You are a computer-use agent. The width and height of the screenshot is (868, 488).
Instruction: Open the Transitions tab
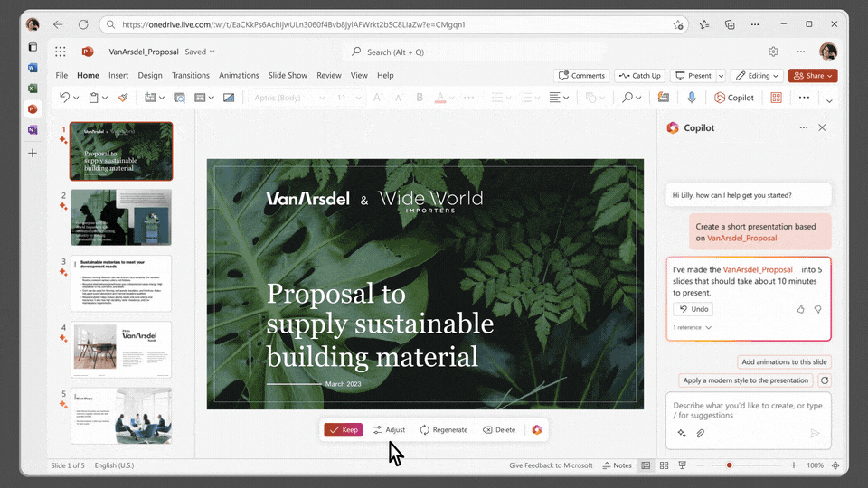pos(190,76)
